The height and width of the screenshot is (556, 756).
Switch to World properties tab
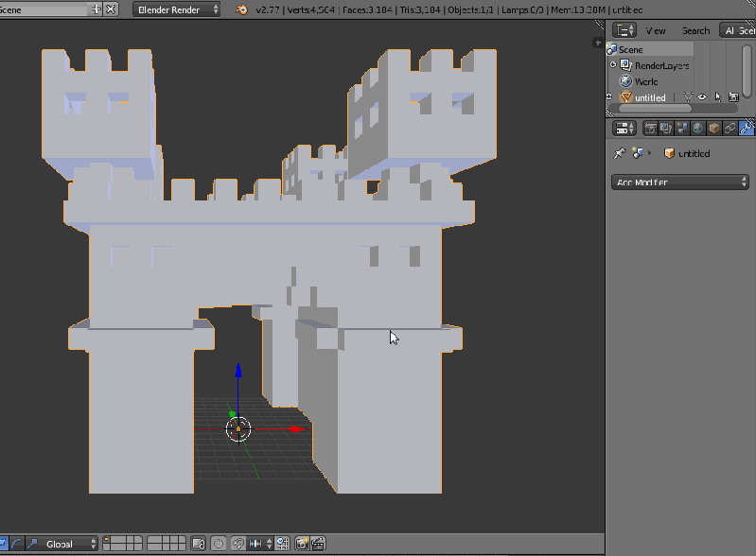[x=697, y=129]
